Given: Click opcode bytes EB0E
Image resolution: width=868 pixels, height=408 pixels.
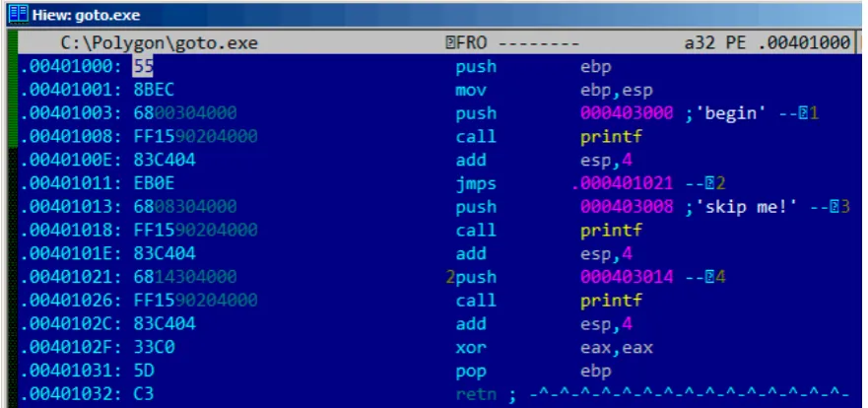Looking at the screenshot, I should [x=154, y=183].
